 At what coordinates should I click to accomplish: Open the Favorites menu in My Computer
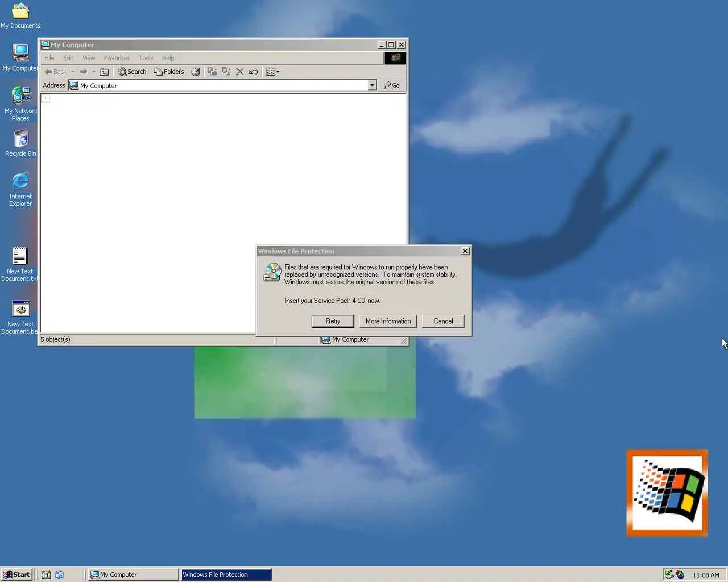117,58
